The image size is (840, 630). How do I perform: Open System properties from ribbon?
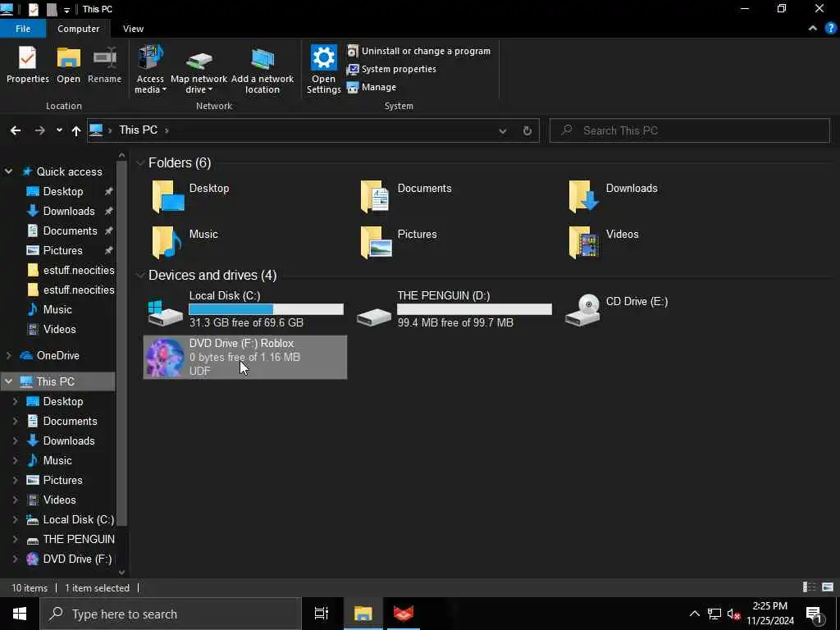pos(391,69)
